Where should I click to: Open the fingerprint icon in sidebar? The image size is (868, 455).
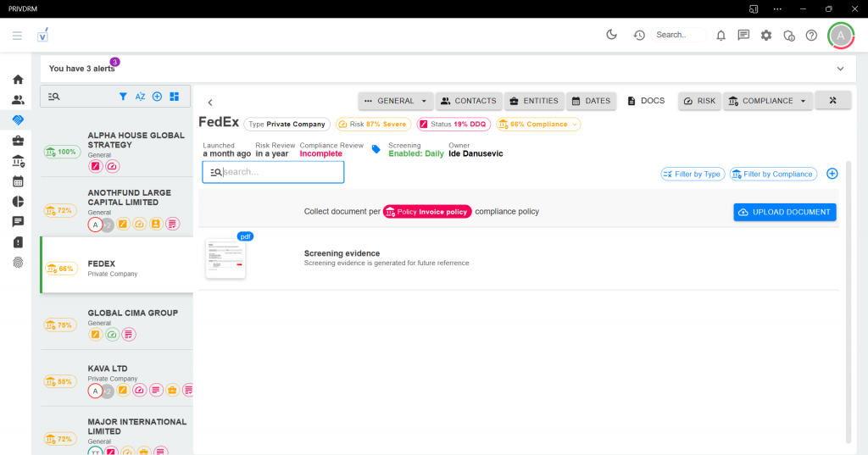[18, 262]
